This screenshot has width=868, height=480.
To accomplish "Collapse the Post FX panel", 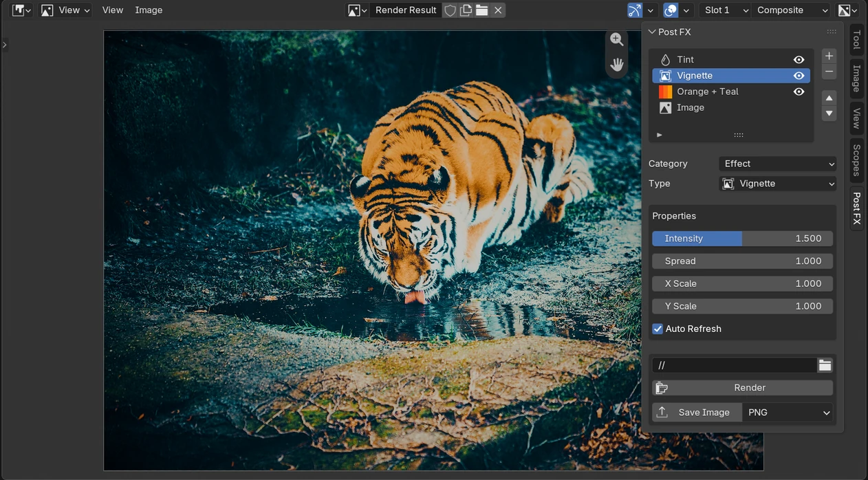I will (653, 32).
